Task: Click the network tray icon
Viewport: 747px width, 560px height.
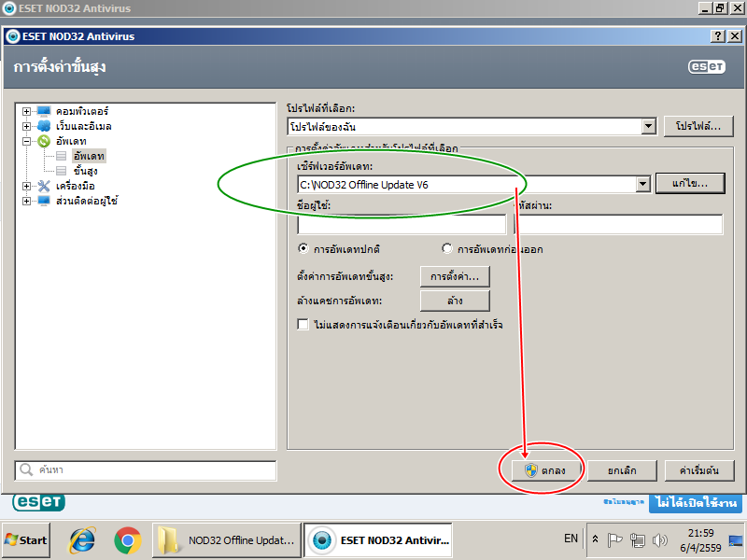Action: pyautogui.click(x=638, y=540)
